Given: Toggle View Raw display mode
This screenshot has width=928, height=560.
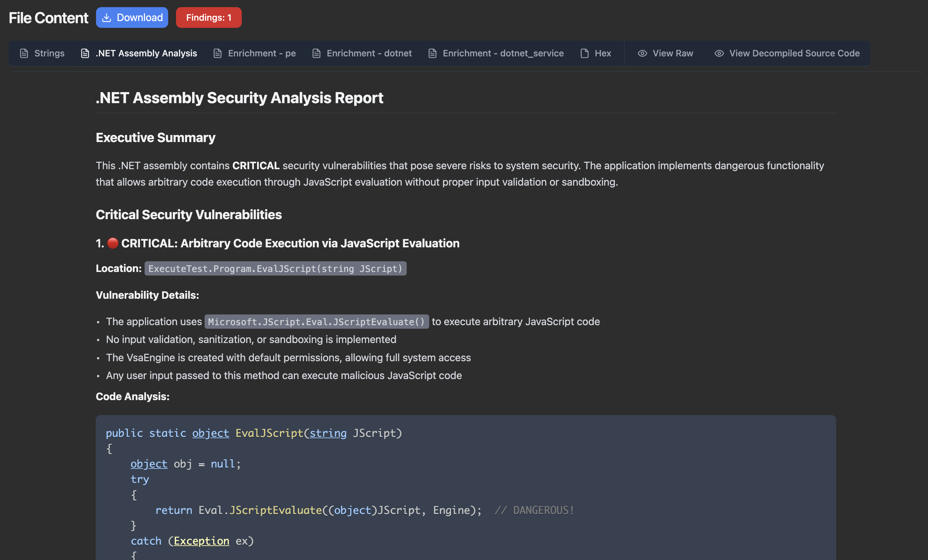Looking at the screenshot, I should pyautogui.click(x=672, y=53).
